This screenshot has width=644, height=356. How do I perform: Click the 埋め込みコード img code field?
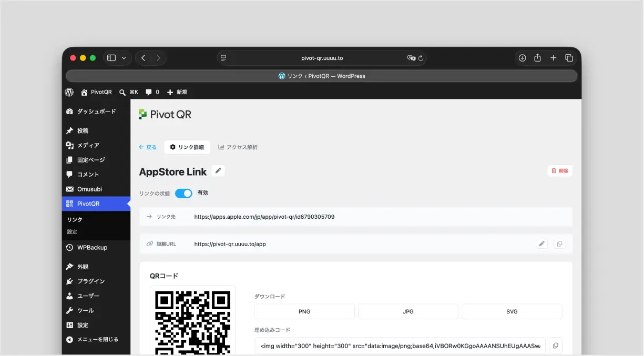[400, 346]
